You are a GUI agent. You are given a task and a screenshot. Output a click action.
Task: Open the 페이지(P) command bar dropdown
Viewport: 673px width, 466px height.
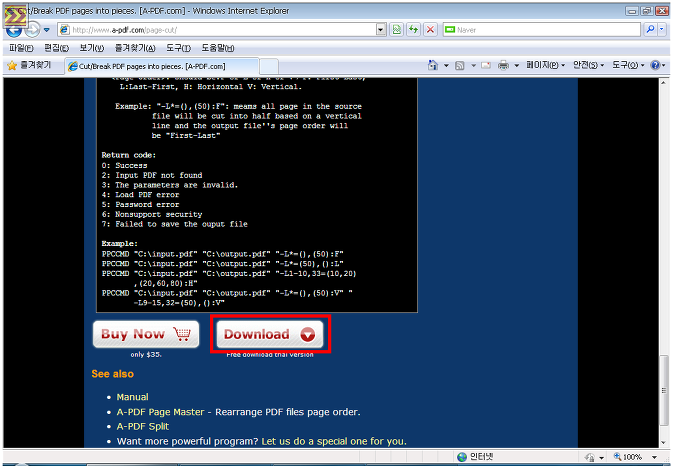pos(546,65)
